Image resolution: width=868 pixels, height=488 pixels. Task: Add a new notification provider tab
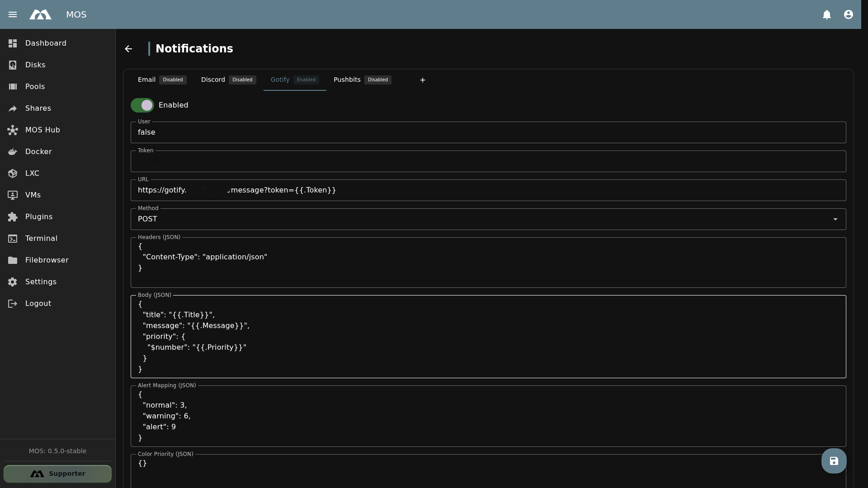pyautogui.click(x=423, y=80)
